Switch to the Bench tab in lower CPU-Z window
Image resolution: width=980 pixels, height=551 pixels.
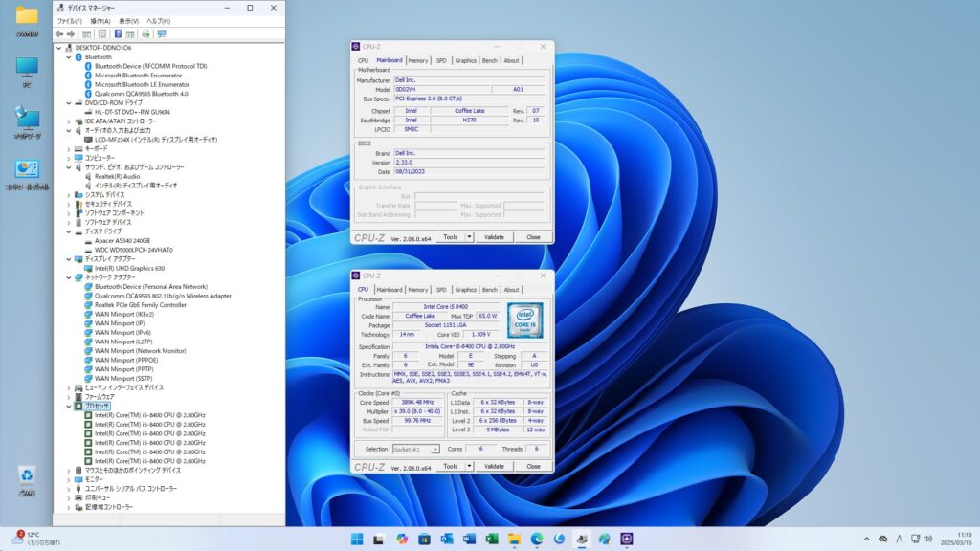tap(489, 289)
